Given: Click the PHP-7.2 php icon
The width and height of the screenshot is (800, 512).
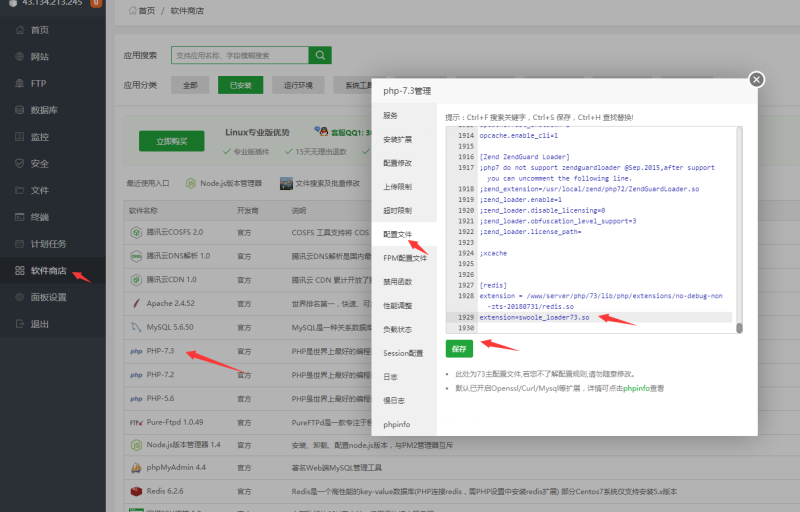Looking at the screenshot, I should [x=136, y=375].
